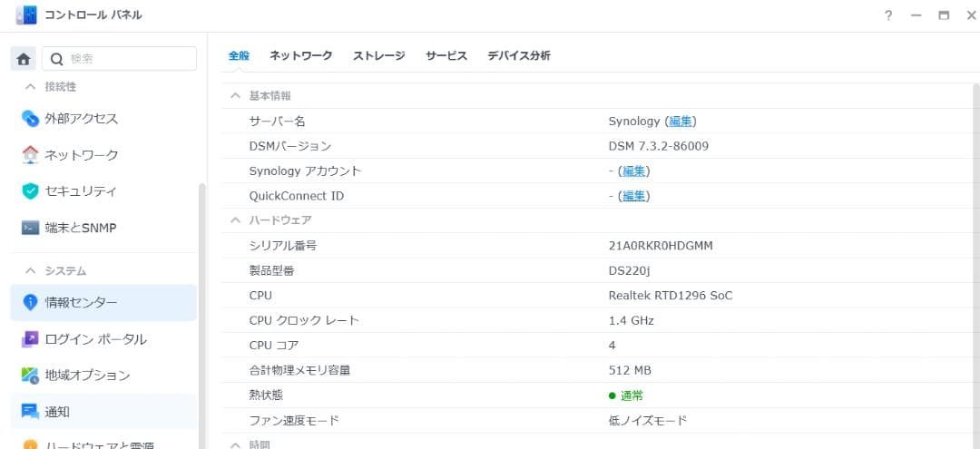Screen dimensions: 980x449
Task: Click the サーバー名 row label
Action: click(277, 122)
